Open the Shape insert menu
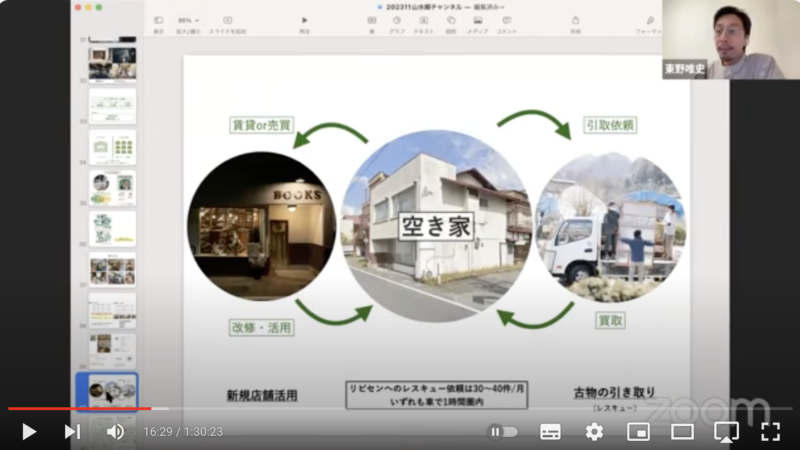This screenshot has height=450, width=800. pyautogui.click(x=450, y=21)
